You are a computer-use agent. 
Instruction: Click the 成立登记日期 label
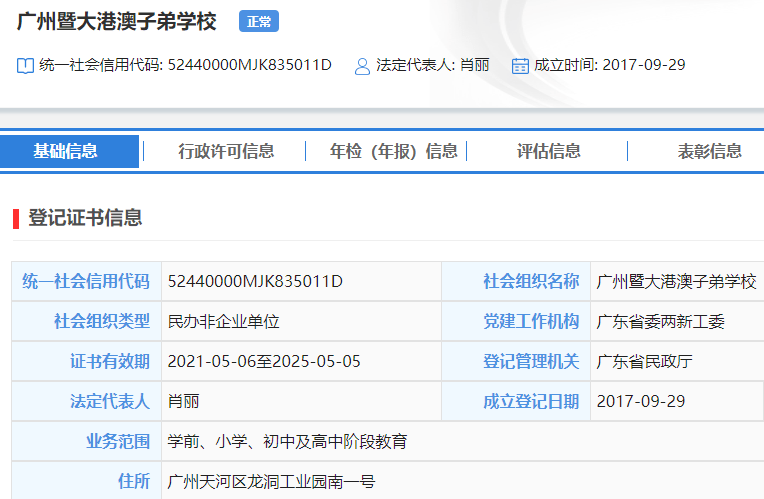(531, 401)
